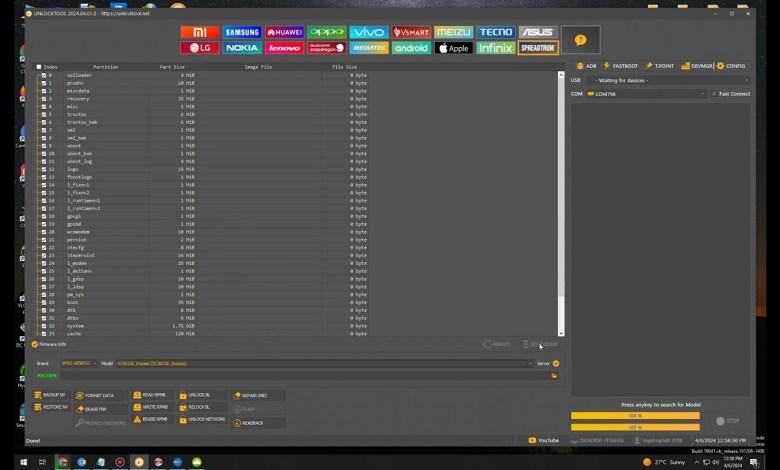Image resolution: width=780 pixels, height=470 pixels.
Task: Open the Spreadtrum chipset section
Action: click(538, 48)
